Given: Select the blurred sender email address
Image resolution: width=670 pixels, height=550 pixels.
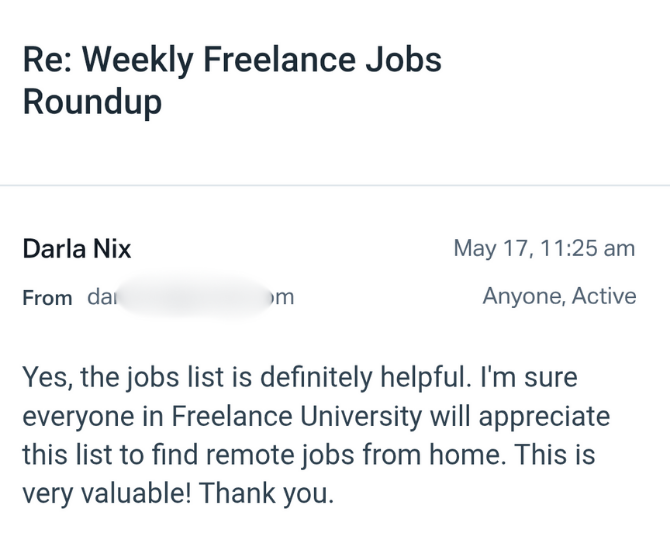Looking at the screenshot, I should [x=191, y=297].
